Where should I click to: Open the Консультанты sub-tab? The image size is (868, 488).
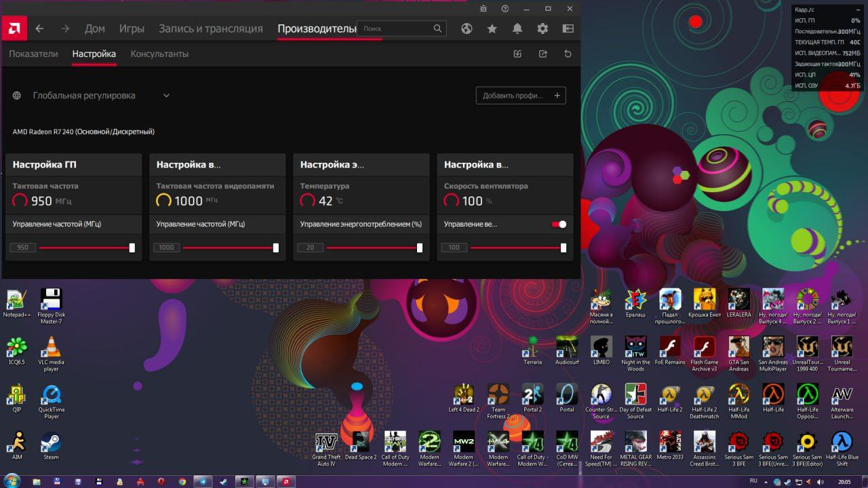coord(159,54)
